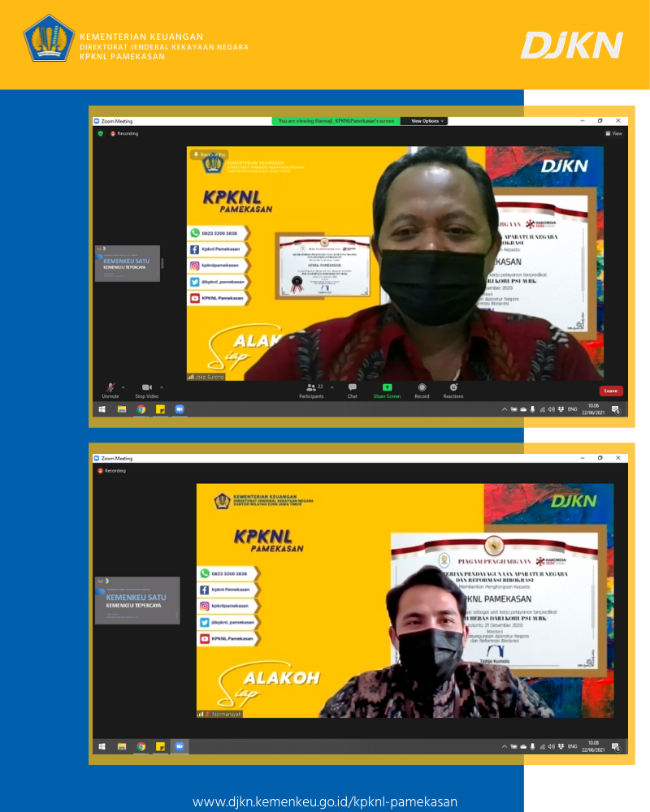Click the green Share Screen icon
The width and height of the screenshot is (650, 812).
point(387,390)
